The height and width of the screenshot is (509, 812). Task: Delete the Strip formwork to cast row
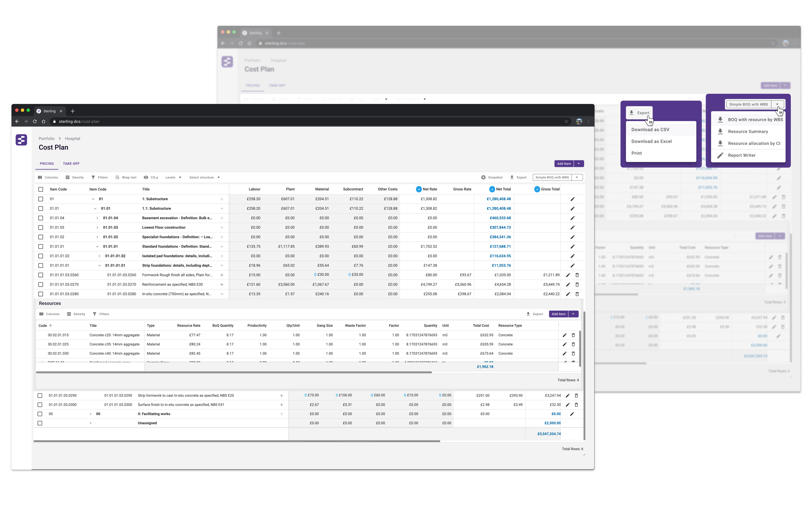pyautogui.click(x=576, y=396)
